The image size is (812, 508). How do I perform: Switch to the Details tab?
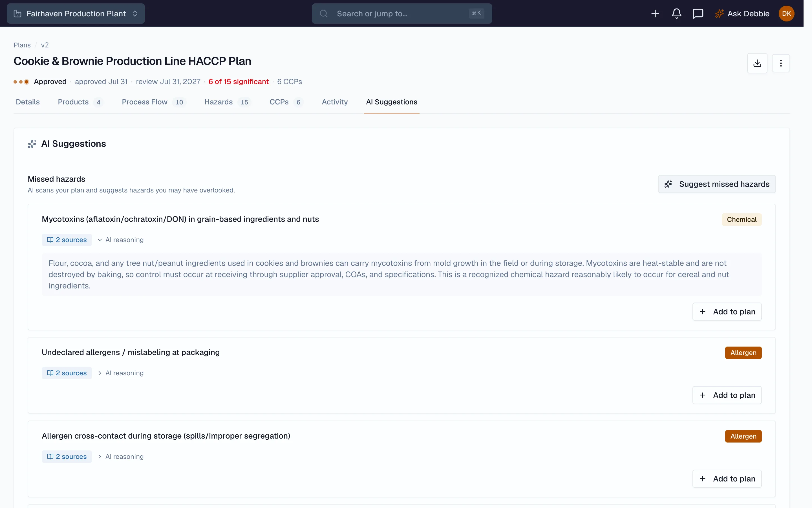28,102
